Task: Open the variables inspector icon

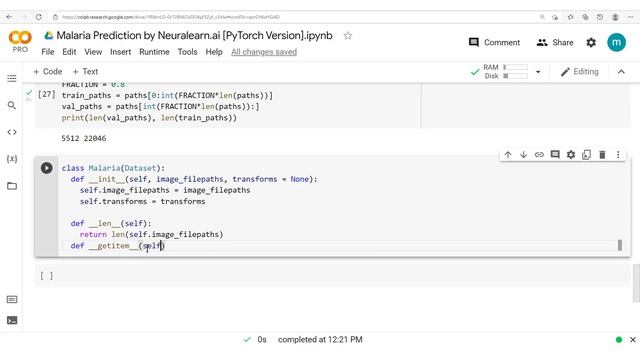Action: click(x=12, y=159)
